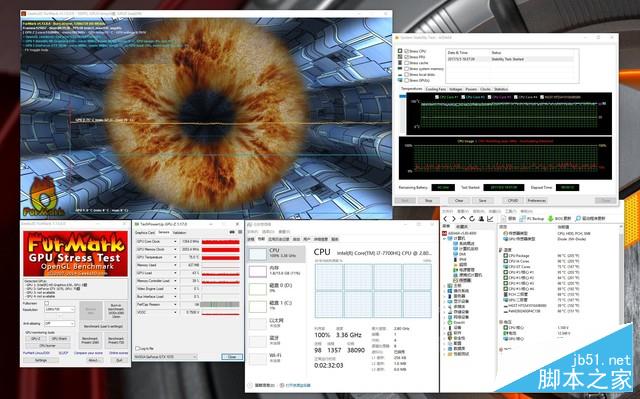Click CPU Package sensor row icon
640x399 pixels.
coord(506,256)
